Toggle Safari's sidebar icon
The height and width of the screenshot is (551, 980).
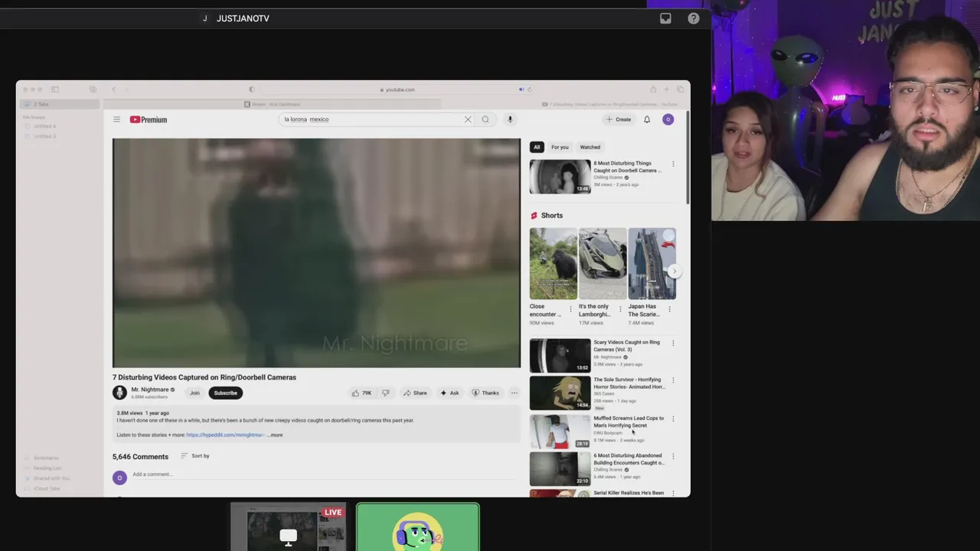click(x=55, y=90)
